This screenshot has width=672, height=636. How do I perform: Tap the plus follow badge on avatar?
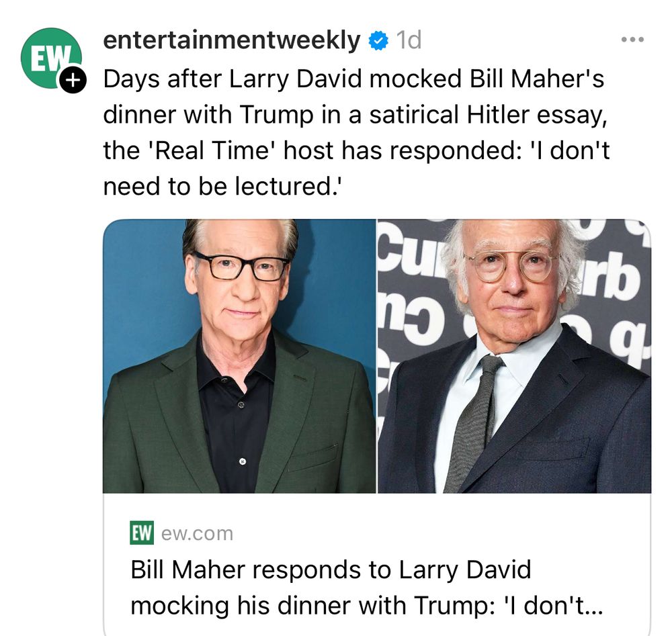pos(73,80)
